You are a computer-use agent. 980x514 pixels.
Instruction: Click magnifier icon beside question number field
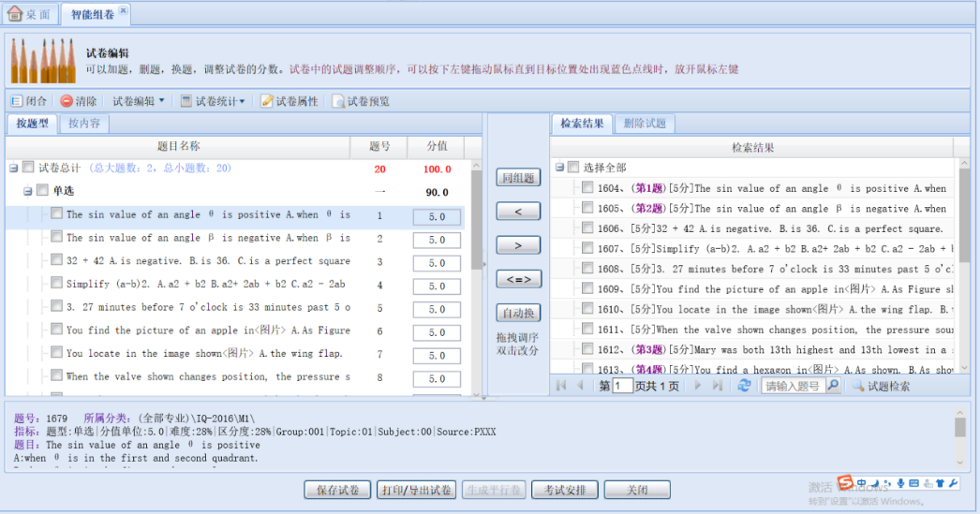pyautogui.click(x=832, y=386)
